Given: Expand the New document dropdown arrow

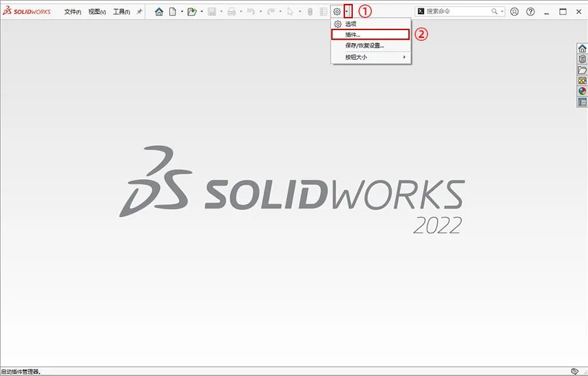Looking at the screenshot, I should 182,12.
